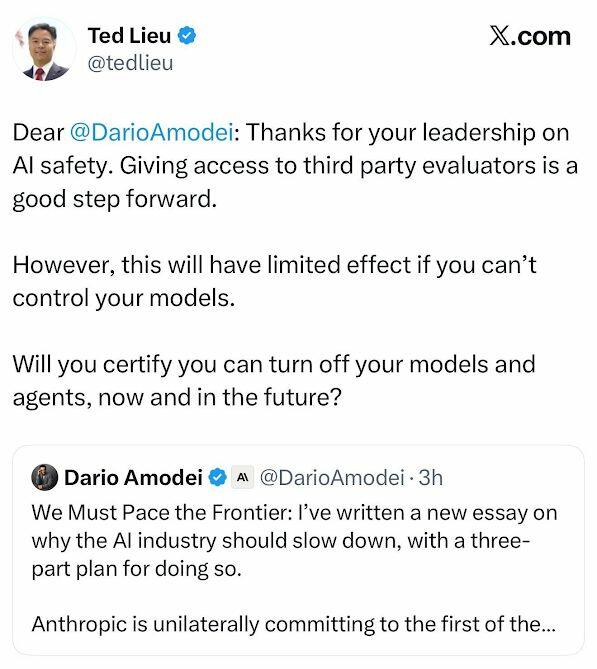Screen dimensions: 597x669
Task: Click the X glyph in the X.com watermark
Action: pyautogui.click(x=499, y=36)
